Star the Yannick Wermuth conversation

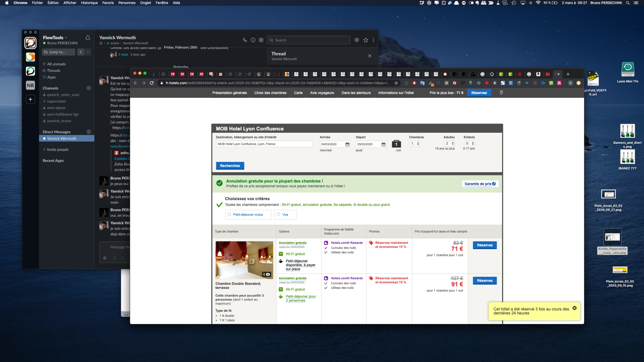tap(101, 43)
